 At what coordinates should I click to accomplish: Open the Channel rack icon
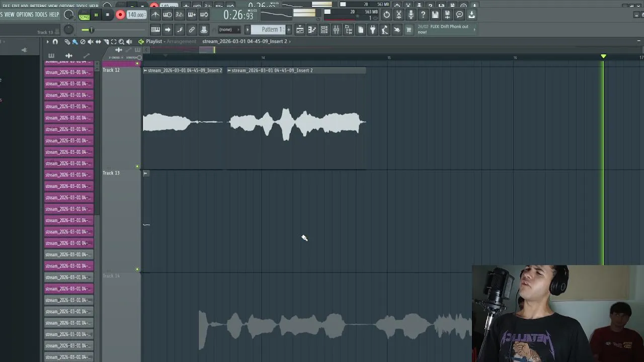pyautogui.click(x=324, y=30)
